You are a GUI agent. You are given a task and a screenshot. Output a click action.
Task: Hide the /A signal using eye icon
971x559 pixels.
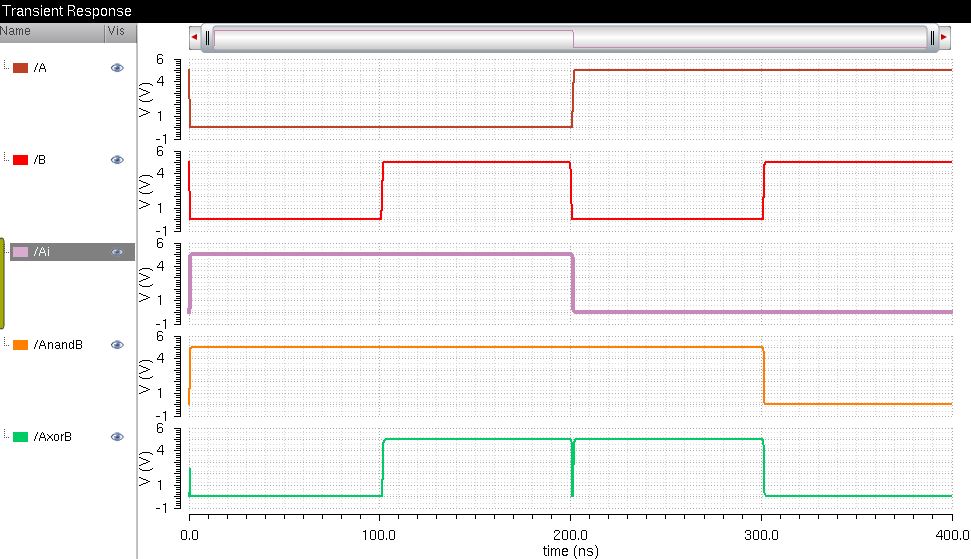tap(117, 68)
